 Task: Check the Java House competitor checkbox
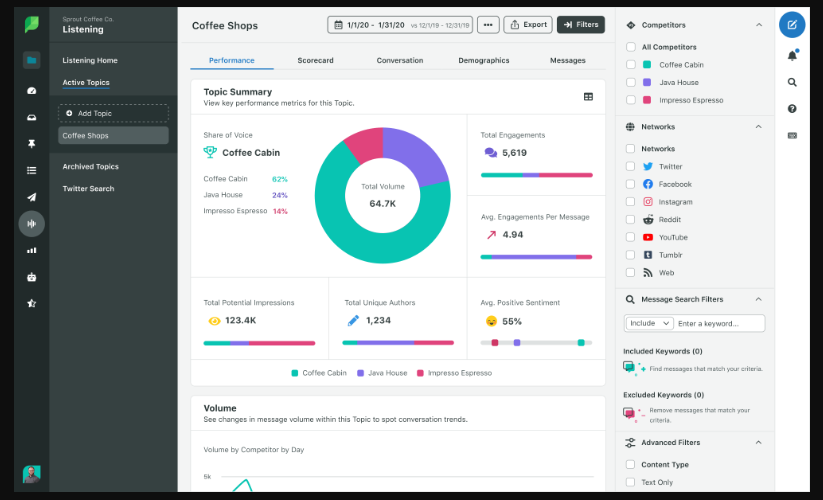pos(631,82)
